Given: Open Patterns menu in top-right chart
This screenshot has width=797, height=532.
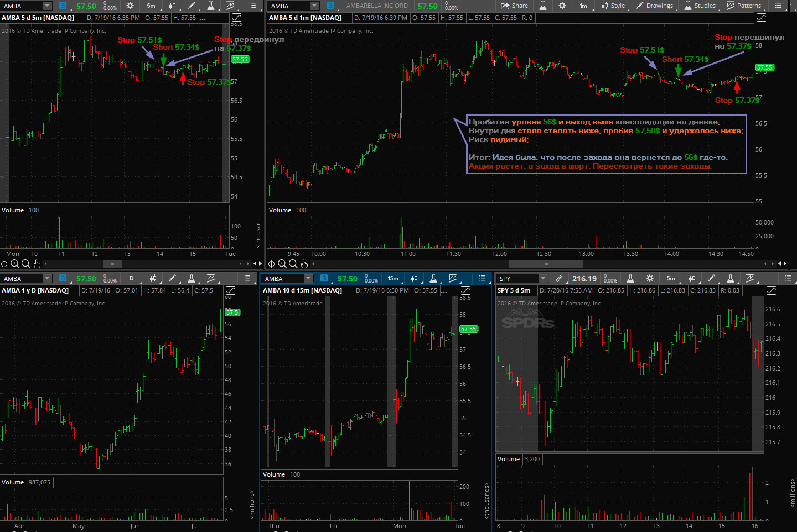Looking at the screenshot, I should [x=744, y=6].
